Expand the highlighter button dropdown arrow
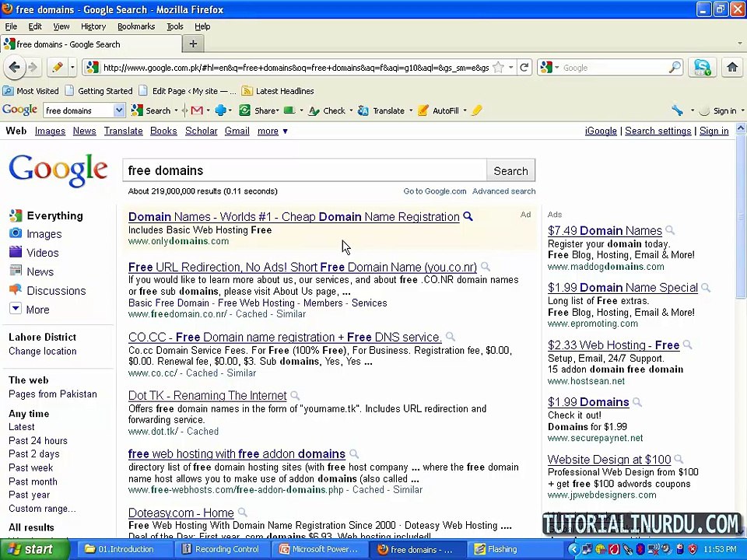The height and width of the screenshot is (560, 747). (72, 68)
